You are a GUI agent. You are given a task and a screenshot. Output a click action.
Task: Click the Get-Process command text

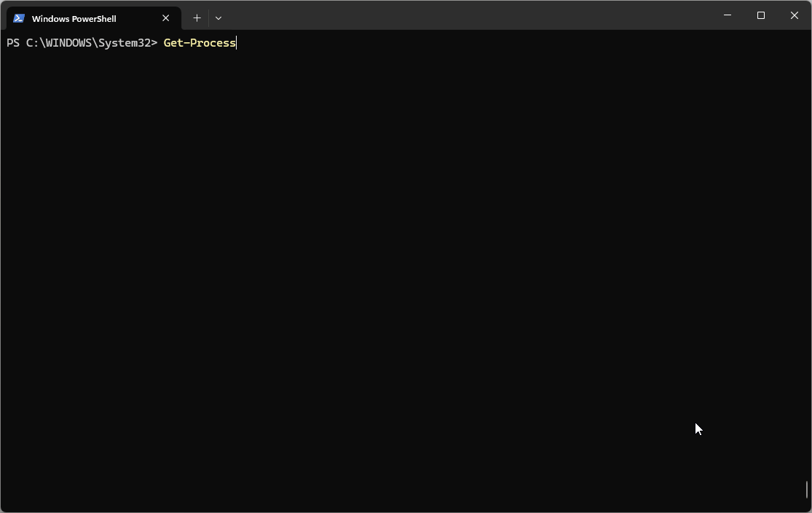tap(199, 42)
